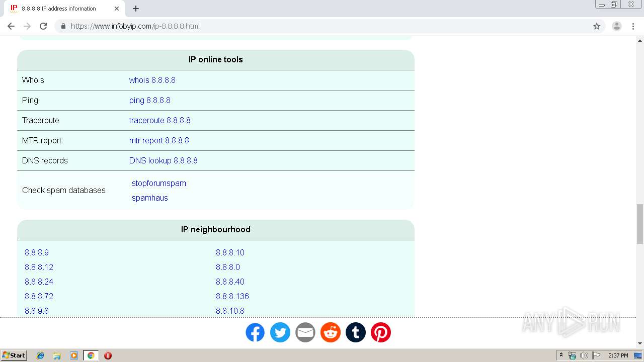Viewport: 644px width, 362px height.
Task: Bookmark this page with star icon
Action: pos(597,26)
